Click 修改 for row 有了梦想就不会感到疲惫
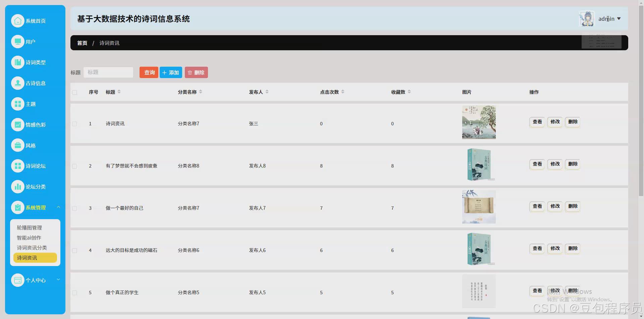Viewport: 644px width, 319px height. point(555,164)
